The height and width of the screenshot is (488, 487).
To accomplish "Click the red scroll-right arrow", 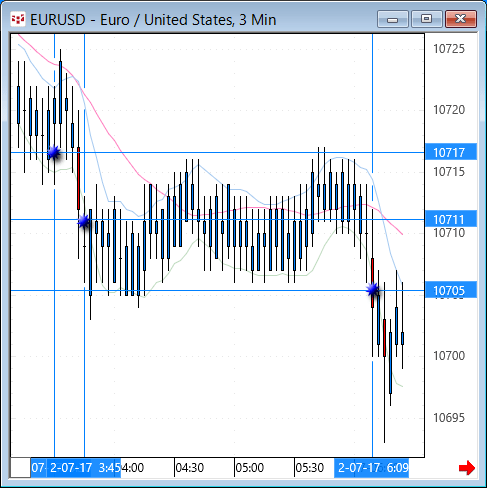I will click(x=467, y=468).
